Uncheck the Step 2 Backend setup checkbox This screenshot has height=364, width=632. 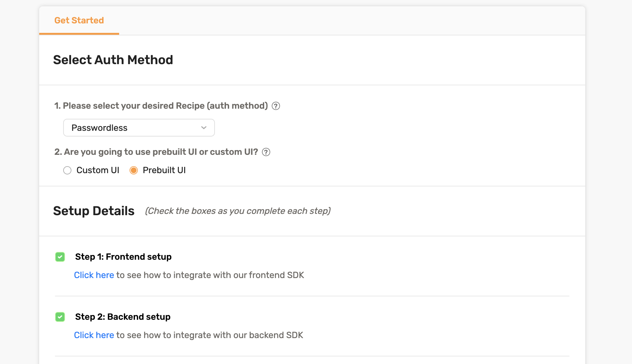click(x=60, y=317)
